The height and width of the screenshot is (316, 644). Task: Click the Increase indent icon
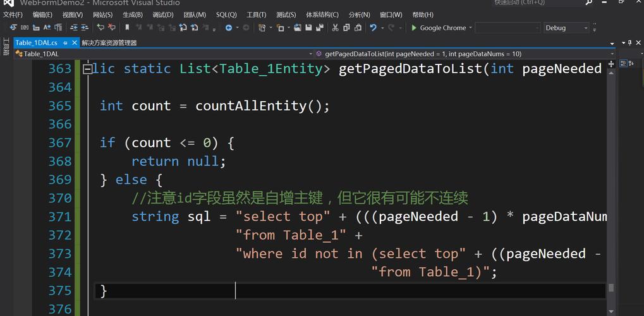tap(84, 28)
